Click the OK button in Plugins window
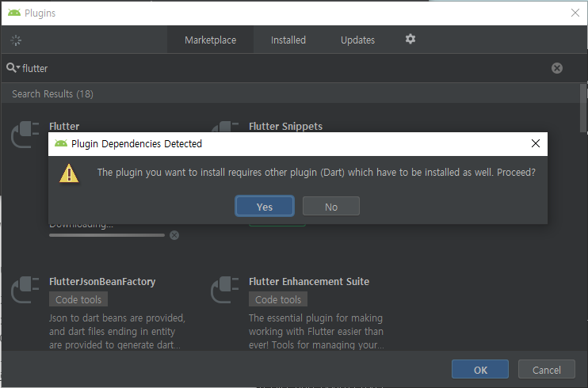The width and height of the screenshot is (588, 388). 480,370
